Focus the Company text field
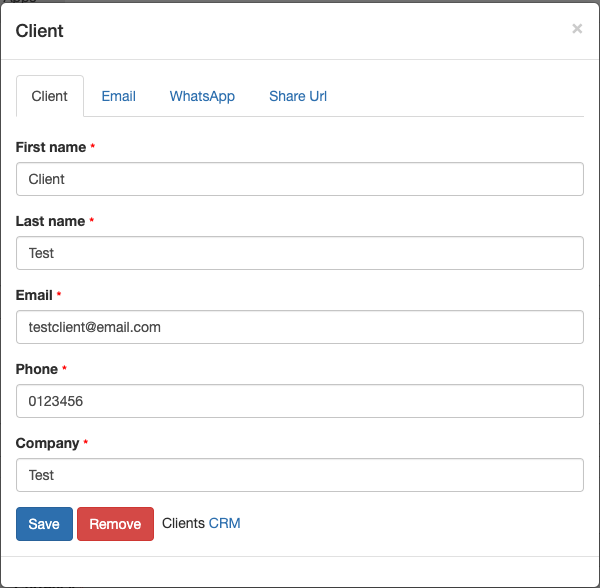This screenshot has height=588, width=600. (x=300, y=475)
